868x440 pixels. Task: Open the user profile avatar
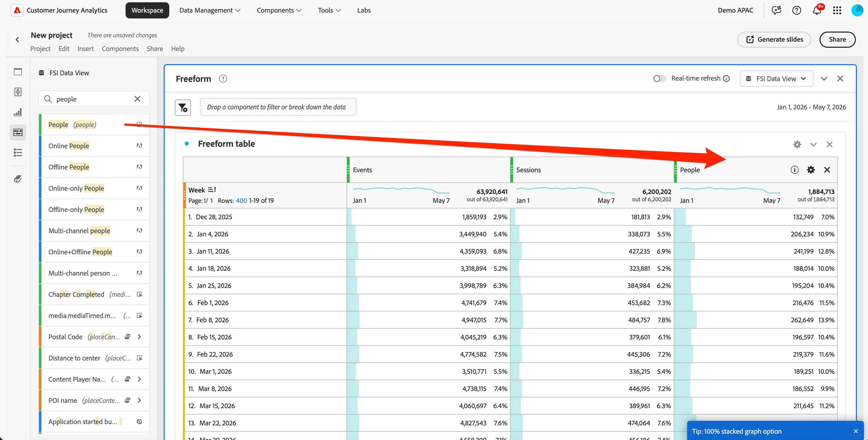tap(857, 10)
